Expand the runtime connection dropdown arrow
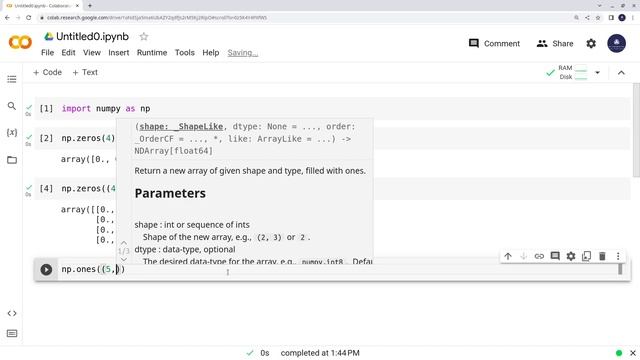Image resolution: width=640 pixels, height=360 pixels. click(x=597, y=73)
